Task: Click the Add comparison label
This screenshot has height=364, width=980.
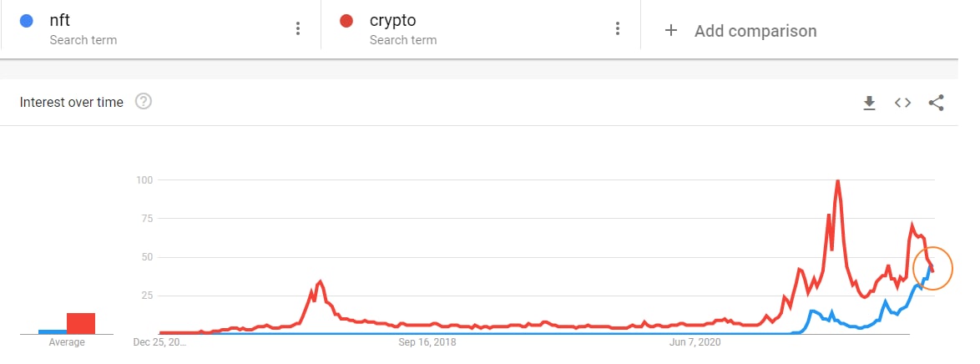Action: 755,31
